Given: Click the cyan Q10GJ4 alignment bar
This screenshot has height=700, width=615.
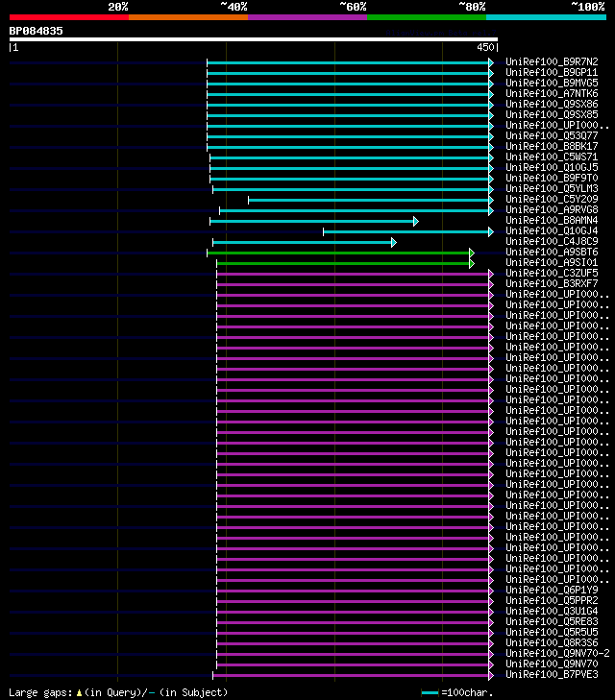Looking at the screenshot, I should [x=408, y=231].
